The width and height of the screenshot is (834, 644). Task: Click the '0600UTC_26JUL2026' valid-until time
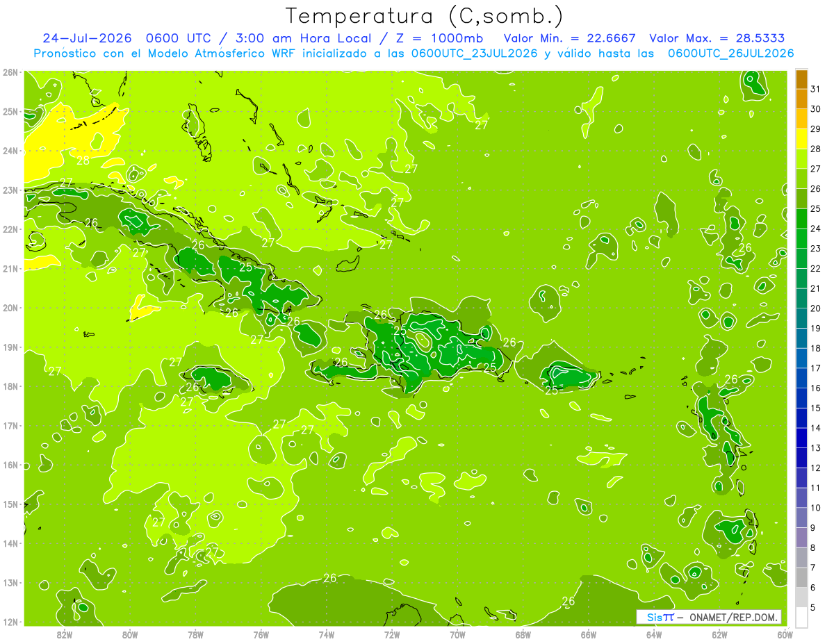(730, 53)
